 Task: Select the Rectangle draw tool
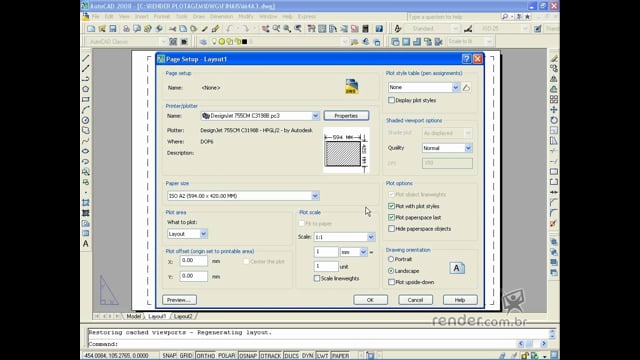[x=86, y=99]
